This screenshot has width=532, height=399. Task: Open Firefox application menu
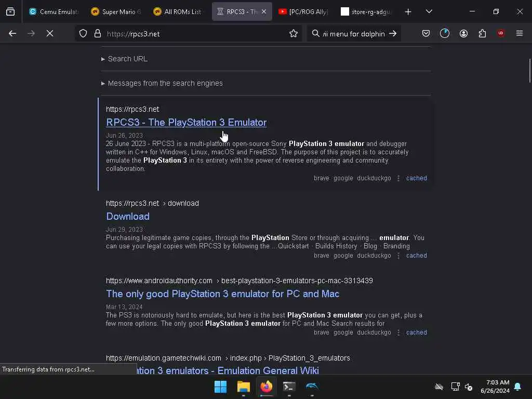[520, 33]
